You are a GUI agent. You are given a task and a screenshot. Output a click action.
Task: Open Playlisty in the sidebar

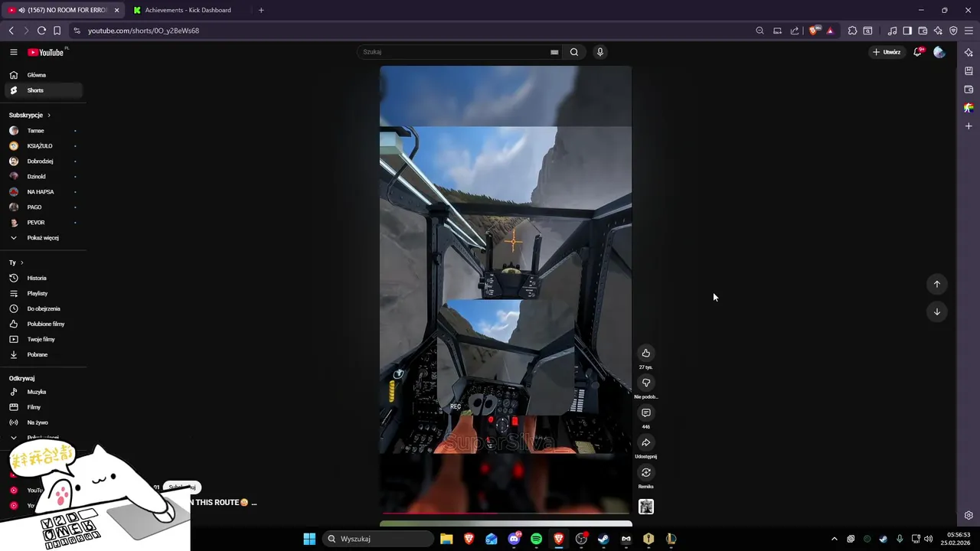[43, 293]
